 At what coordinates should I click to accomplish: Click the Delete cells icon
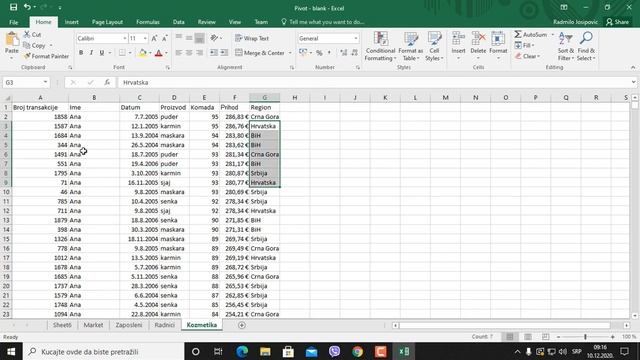(x=478, y=39)
